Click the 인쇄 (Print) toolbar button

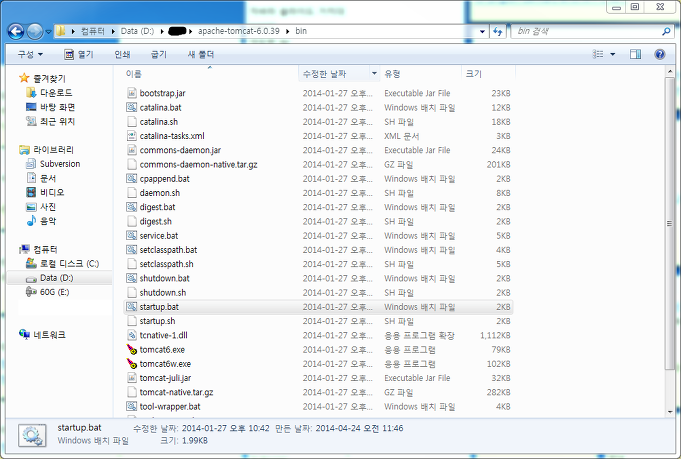[x=122, y=54]
